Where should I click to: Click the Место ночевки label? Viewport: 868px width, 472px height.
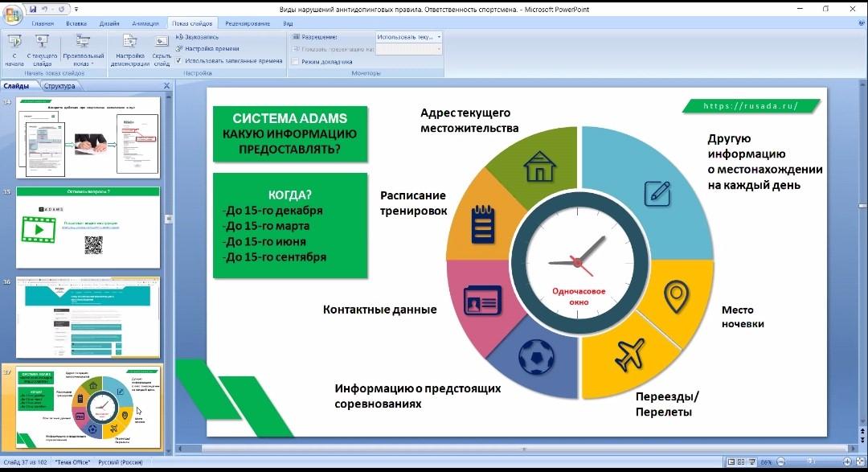743,317
